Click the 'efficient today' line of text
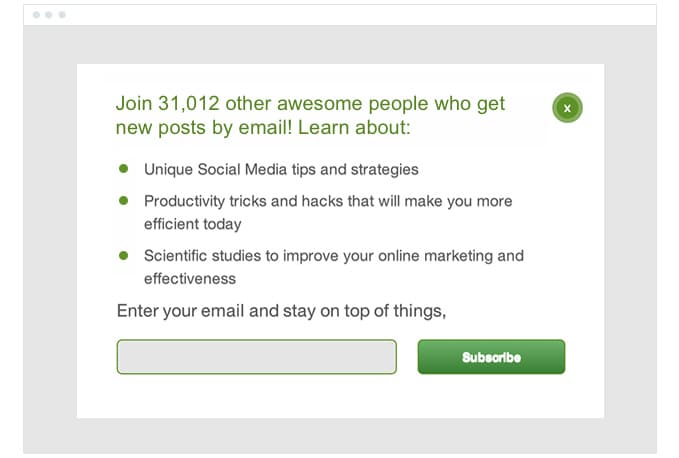 click(x=193, y=224)
